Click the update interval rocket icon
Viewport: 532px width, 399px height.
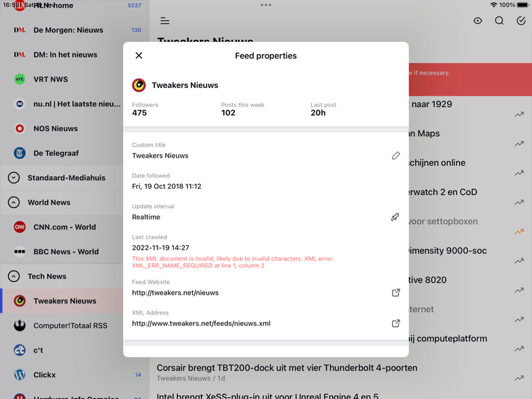395,217
